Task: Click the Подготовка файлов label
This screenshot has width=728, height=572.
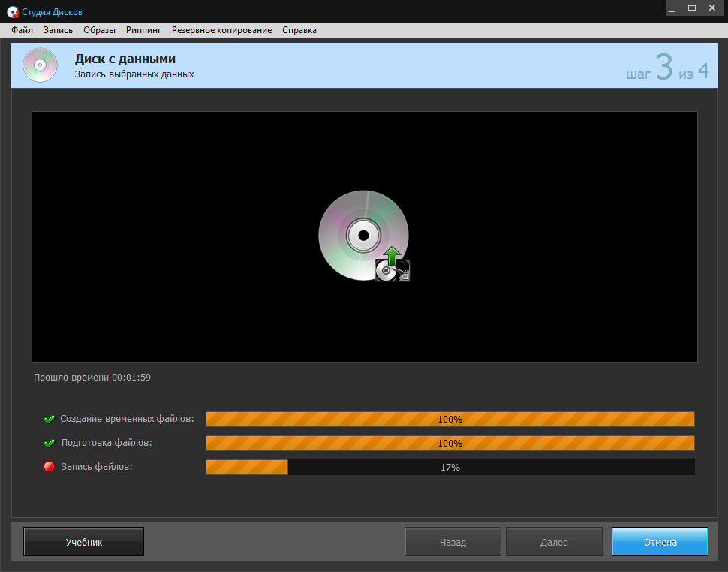Action: pos(107,443)
